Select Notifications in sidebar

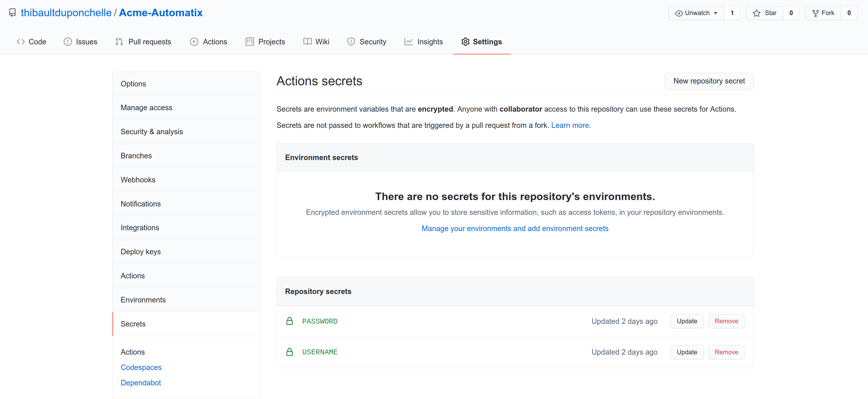(186, 204)
